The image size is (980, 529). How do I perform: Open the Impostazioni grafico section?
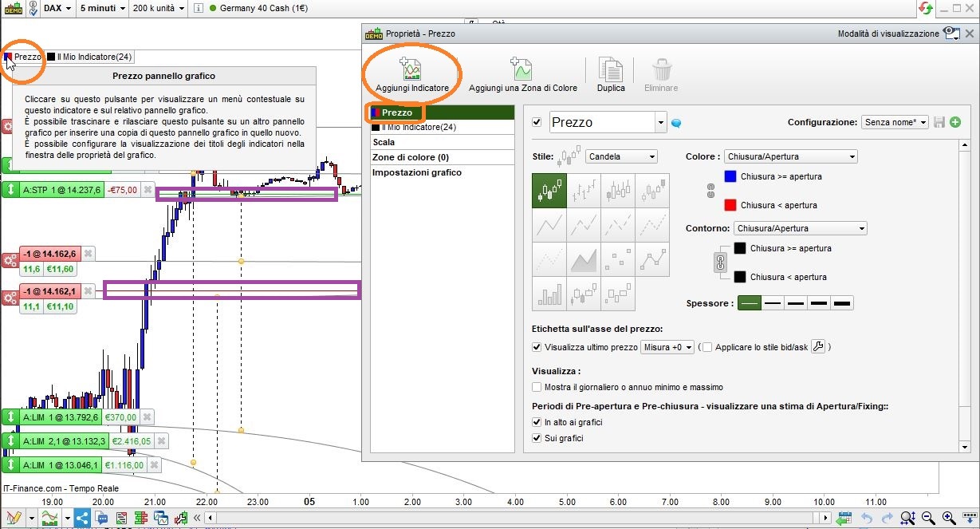[441, 172]
